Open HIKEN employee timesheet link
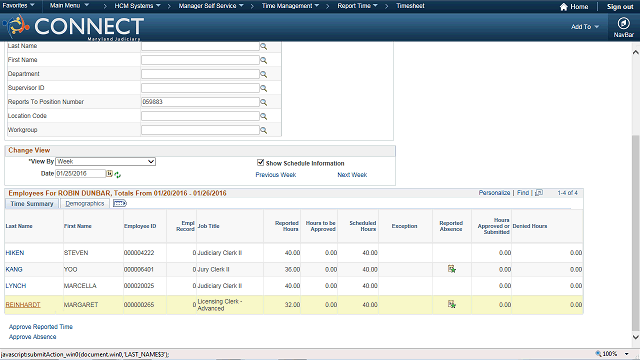Image resolution: width=640 pixels, height=360 pixels. coord(15,253)
